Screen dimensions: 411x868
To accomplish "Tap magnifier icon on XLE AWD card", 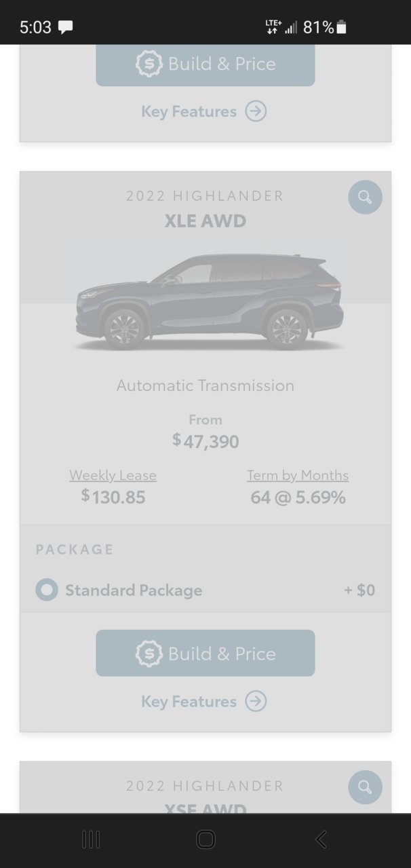I will pos(365,197).
